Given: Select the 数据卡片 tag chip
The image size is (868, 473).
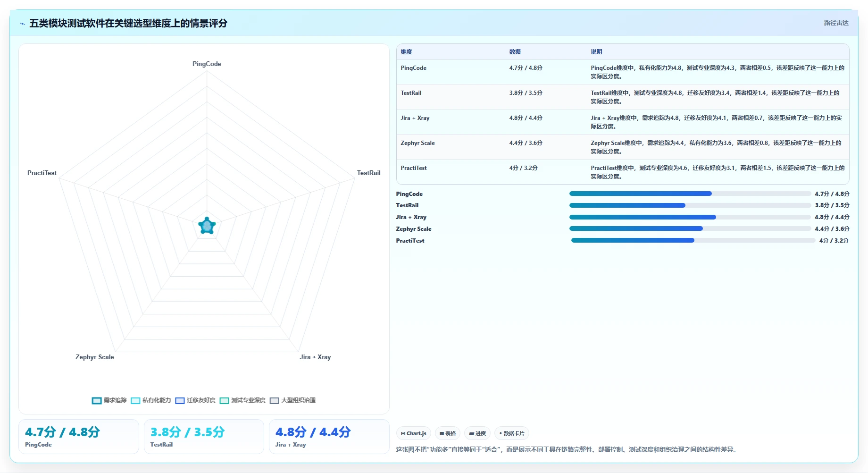Looking at the screenshot, I should (511, 433).
